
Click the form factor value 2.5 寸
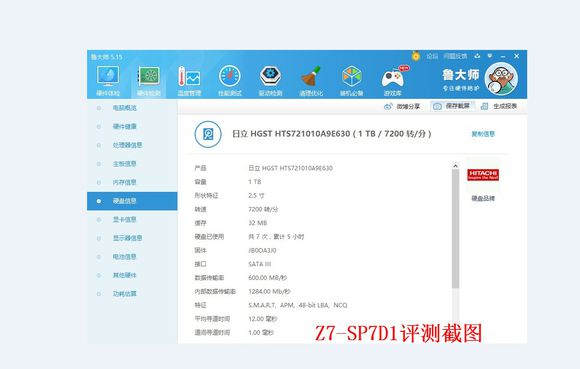pos(256,196)
